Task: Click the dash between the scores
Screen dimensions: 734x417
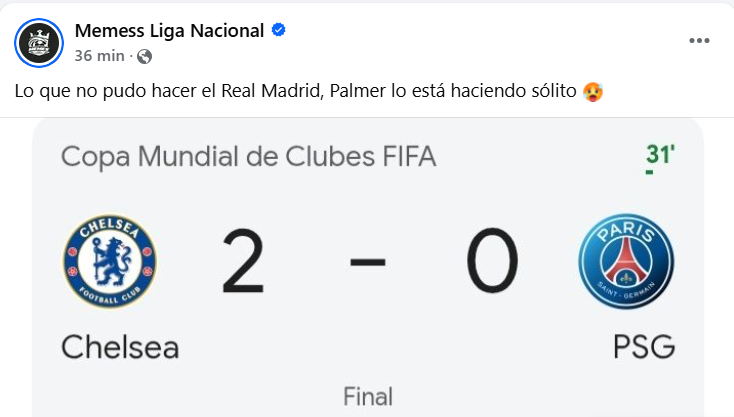Action: click(368, 264)
